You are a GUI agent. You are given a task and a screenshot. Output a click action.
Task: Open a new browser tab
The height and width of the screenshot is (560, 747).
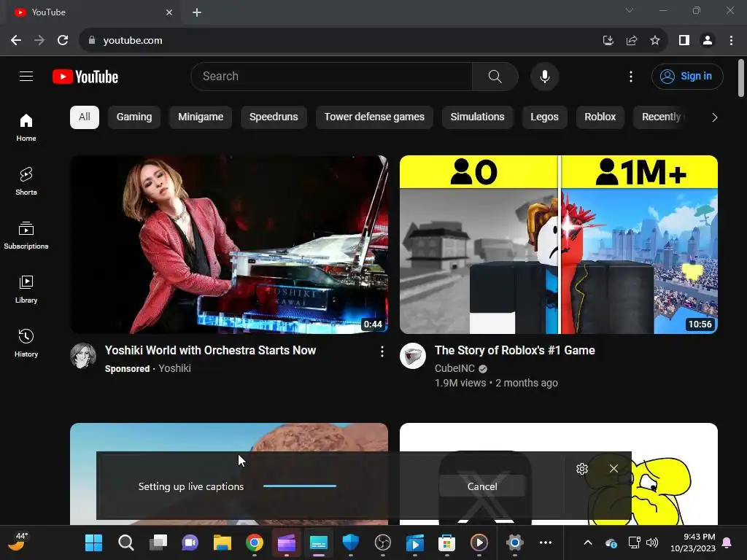point(197,12)
